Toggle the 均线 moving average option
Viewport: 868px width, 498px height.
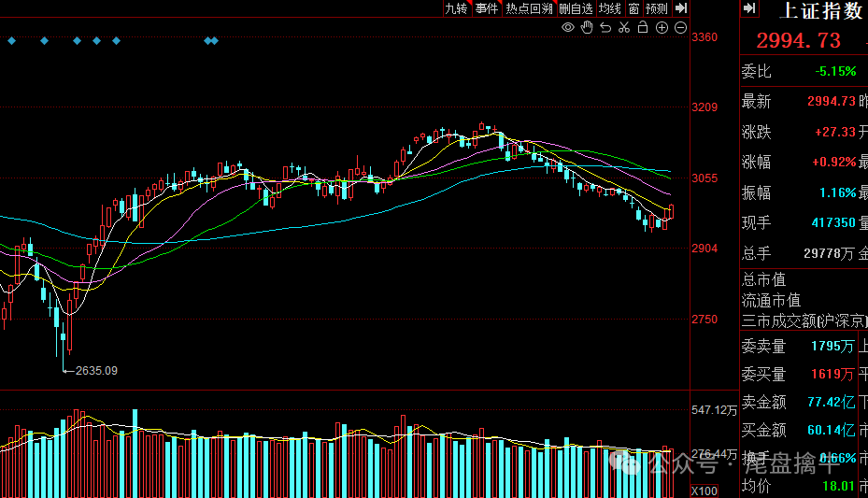(x=610, y=8)
